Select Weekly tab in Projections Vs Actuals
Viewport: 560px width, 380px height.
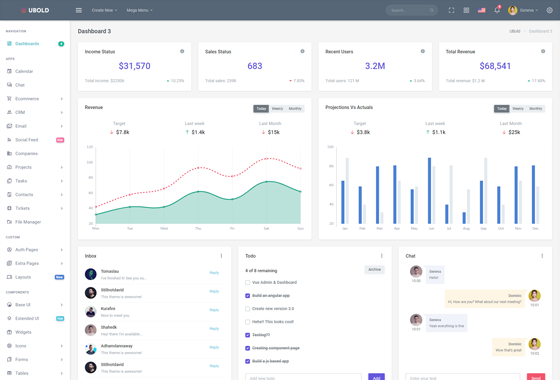518,109
